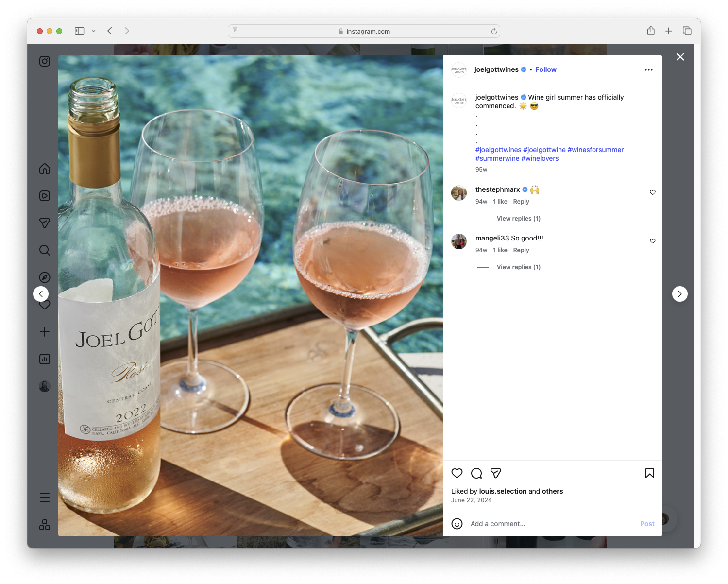
Task: Click the June 22, 2024 date
Action: [471, 500]
